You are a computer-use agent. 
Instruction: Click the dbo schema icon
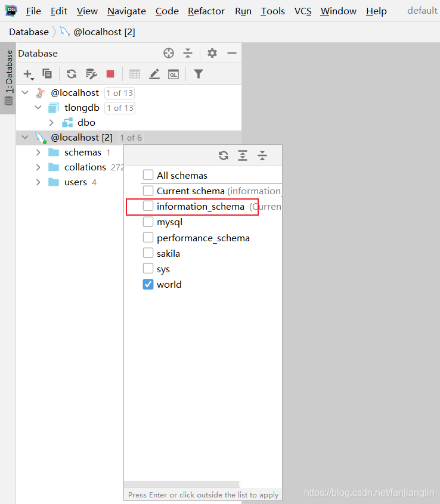point(67,123)
